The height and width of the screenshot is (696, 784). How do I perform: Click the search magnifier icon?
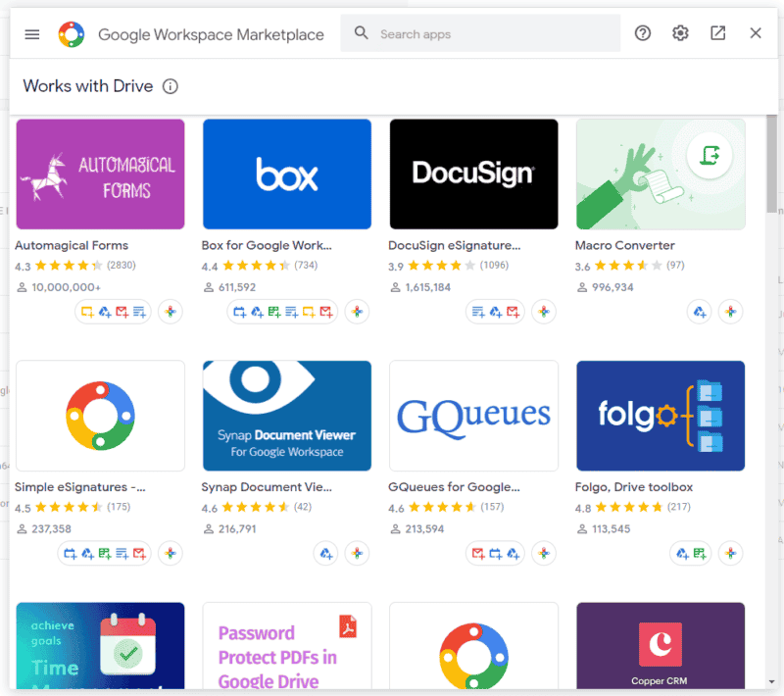pos(361,32)
